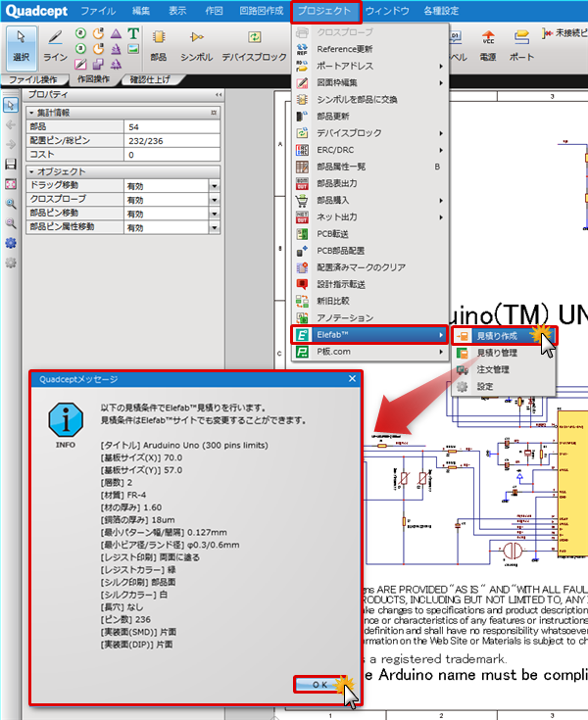This screenshot has width=588, height=720.
Task: Click the コスト value field
Action: pos(171,155)
